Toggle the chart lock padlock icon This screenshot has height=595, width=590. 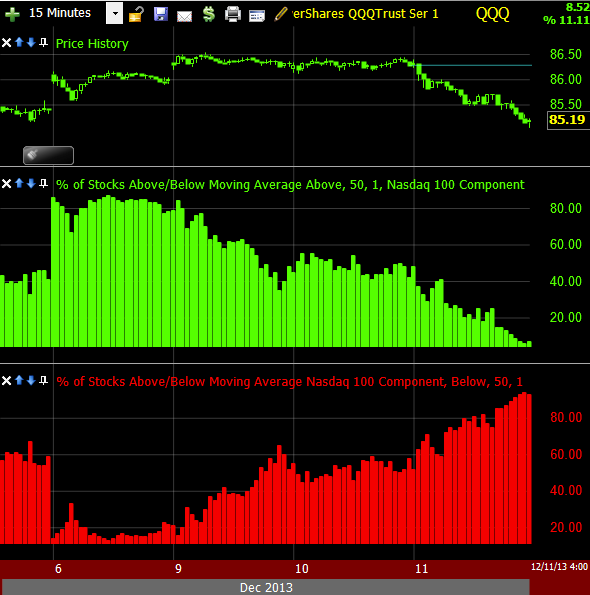click(x=136, y=14)
